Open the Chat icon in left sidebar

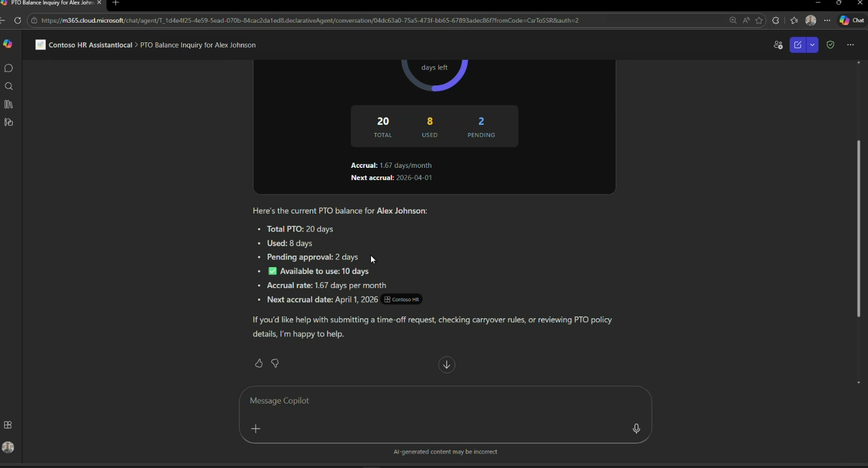click(x=8, y=69)
